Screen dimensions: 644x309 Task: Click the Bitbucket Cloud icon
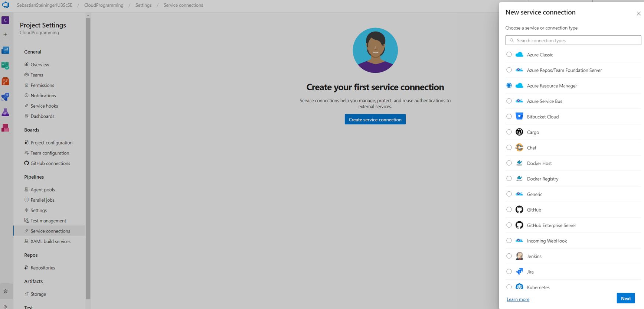[519, 116]
